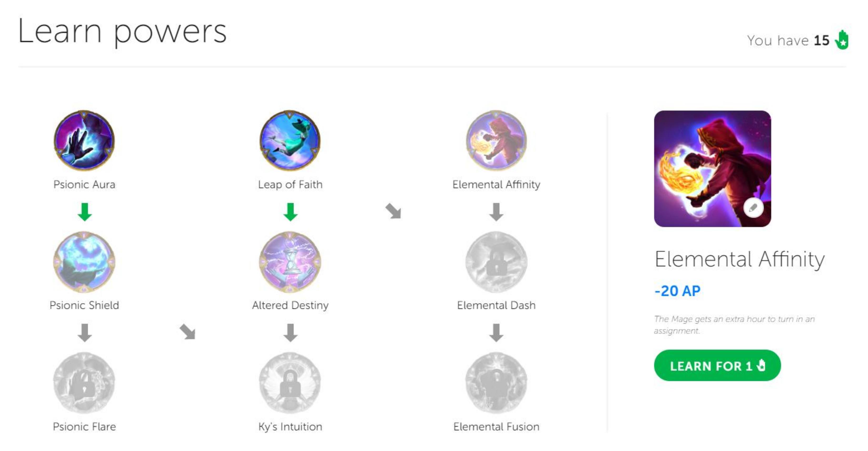Click the Leap of Faith text label
The height and width of the screenshot is (451, 868).
[290, 184]
